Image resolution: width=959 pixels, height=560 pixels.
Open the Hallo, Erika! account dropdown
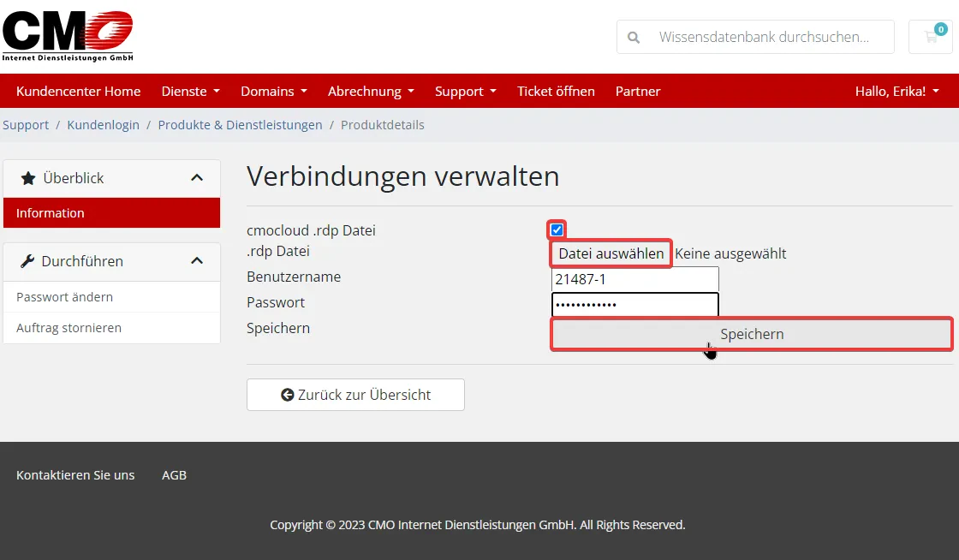pos(896,91)
